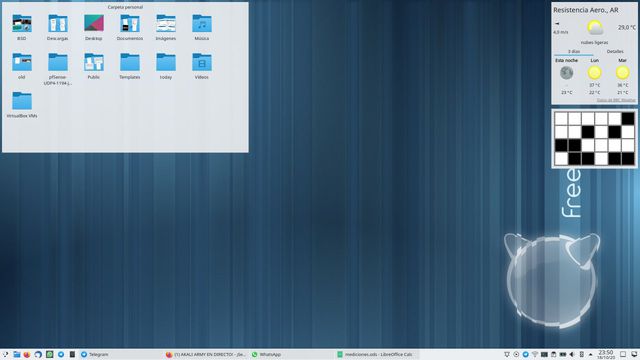
Task: Open the digital clock in the panel
Action: click(606, 354)
